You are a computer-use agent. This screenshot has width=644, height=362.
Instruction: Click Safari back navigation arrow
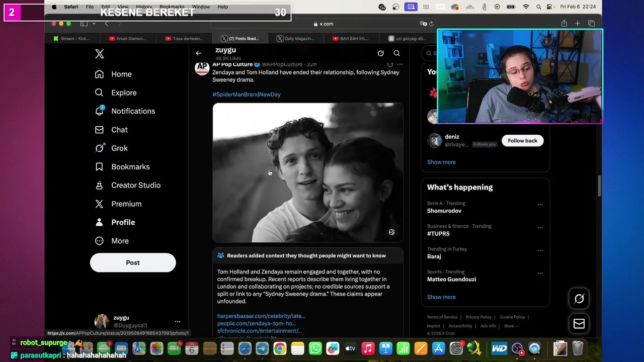pos(106,24)
